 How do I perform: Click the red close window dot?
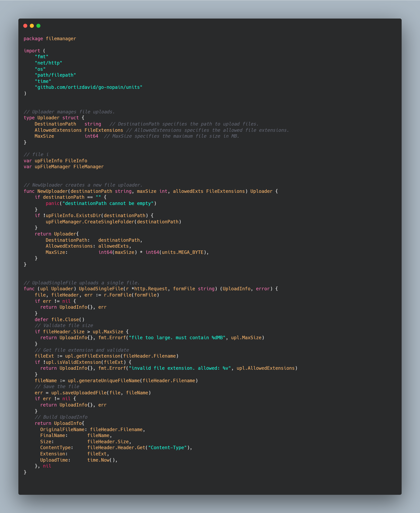25,26
